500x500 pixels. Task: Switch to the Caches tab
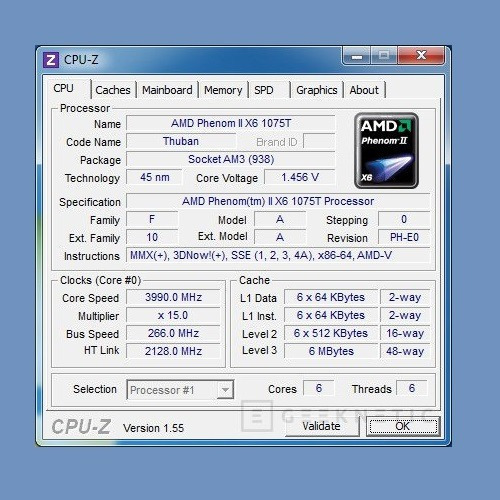pyautogui.click(x=113, y=90)
